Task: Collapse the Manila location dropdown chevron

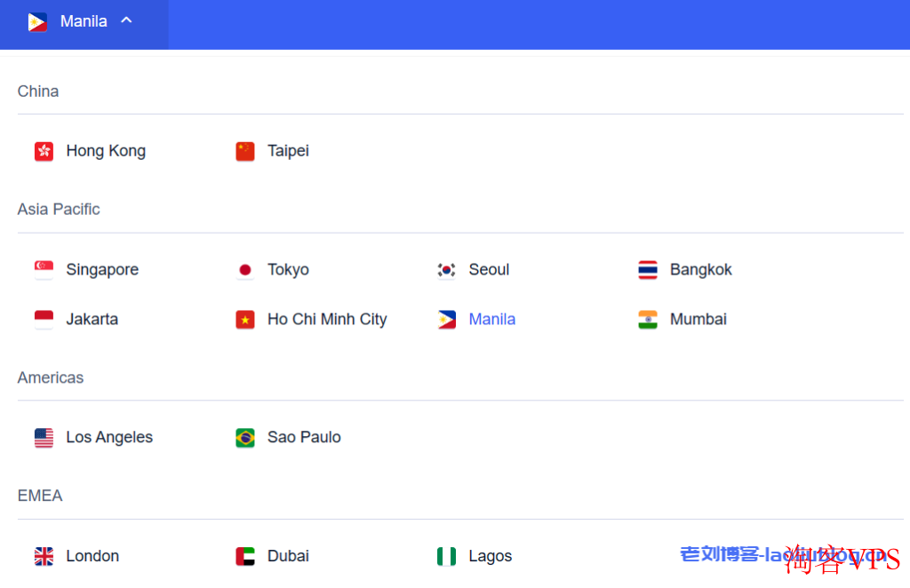Action: 126,21
